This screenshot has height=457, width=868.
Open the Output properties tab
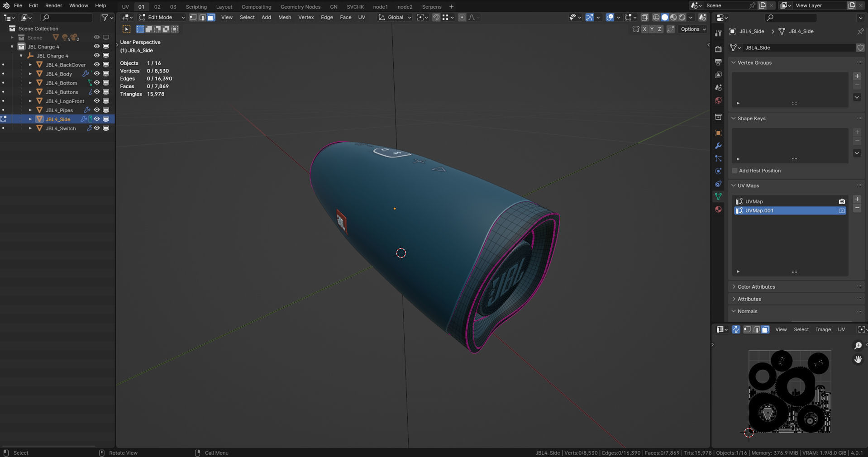[x=718, y=62]
